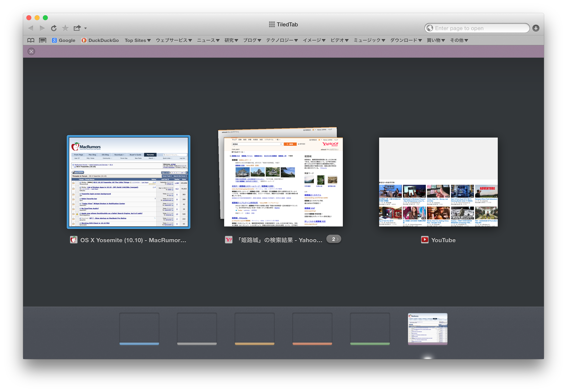Click the sidebar toggle icon in toolbar
The width and height of the screenshot is (567, 392).
click(x=42, y=40)
